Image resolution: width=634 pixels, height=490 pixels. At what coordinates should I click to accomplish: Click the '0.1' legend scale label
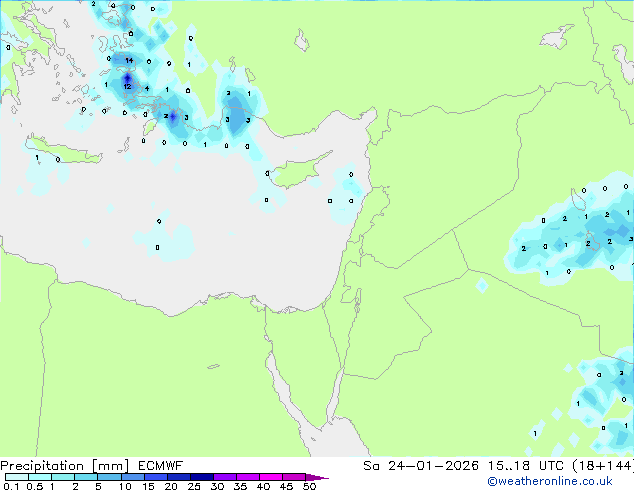11,486
